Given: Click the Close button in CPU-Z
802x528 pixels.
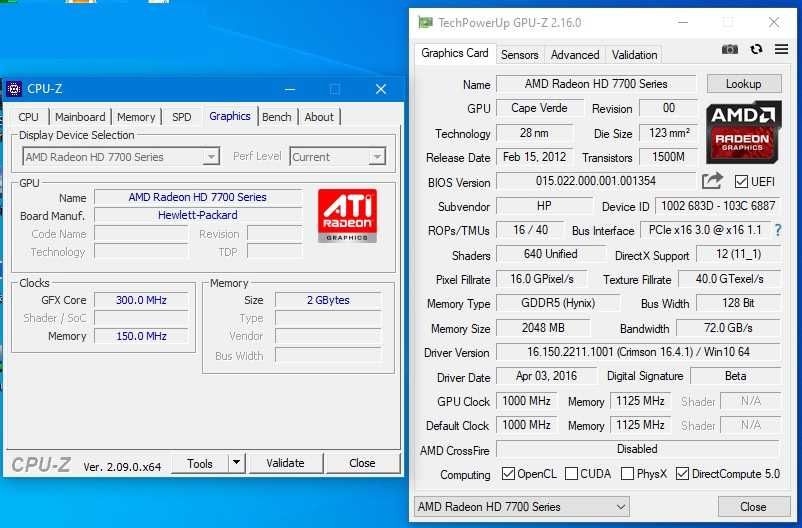Looking at the screenshot, I should pyautogui.click(x=362, y=463).
